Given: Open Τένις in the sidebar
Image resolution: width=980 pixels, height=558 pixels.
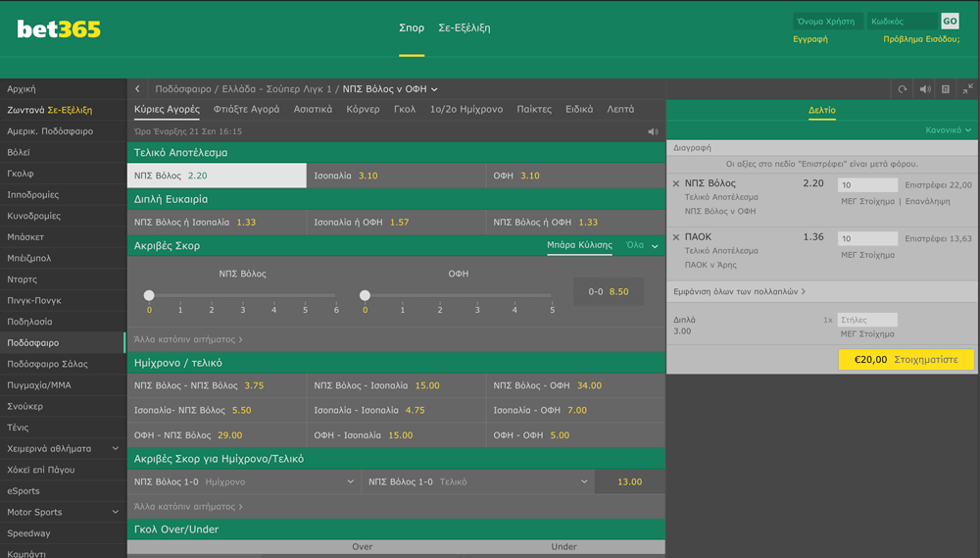Looking at the screenshot, I should click(63, 428).
